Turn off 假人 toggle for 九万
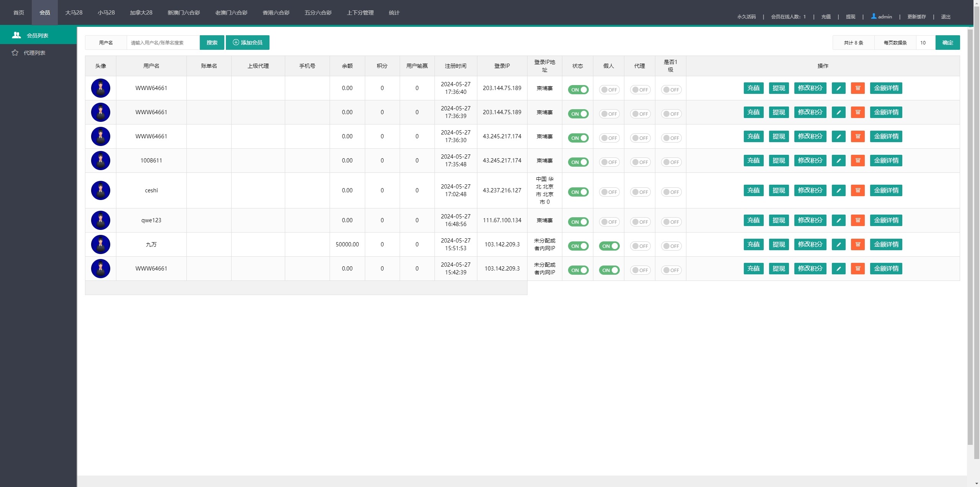 (609, 246)
